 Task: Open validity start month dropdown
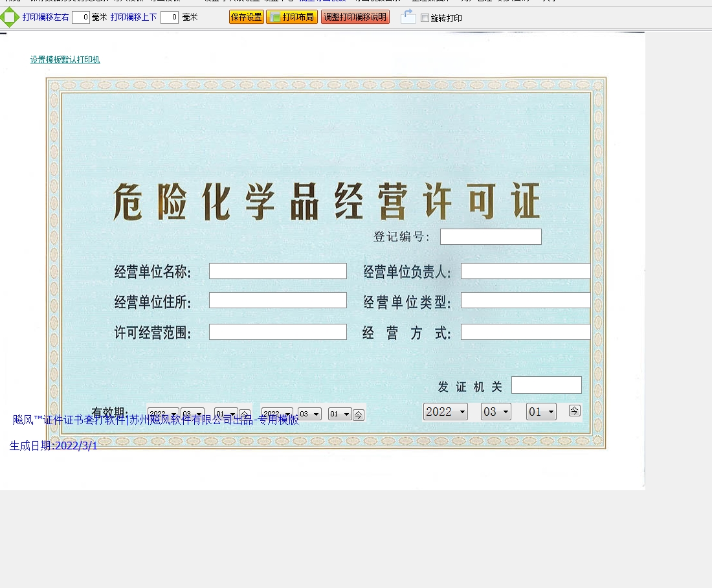(x=193, y=414)
